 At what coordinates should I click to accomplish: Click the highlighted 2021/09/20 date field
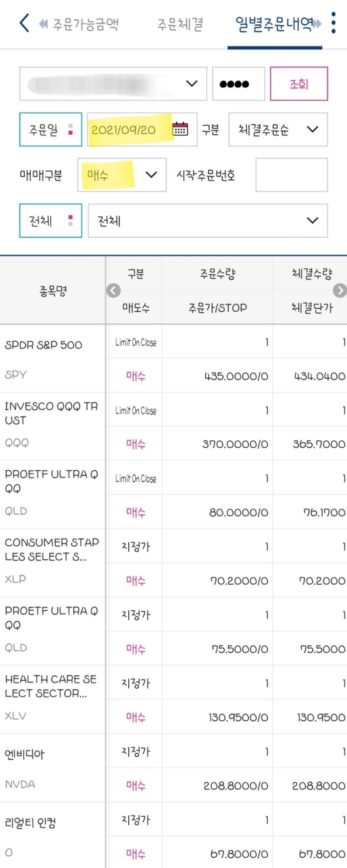tap(126, 129)
